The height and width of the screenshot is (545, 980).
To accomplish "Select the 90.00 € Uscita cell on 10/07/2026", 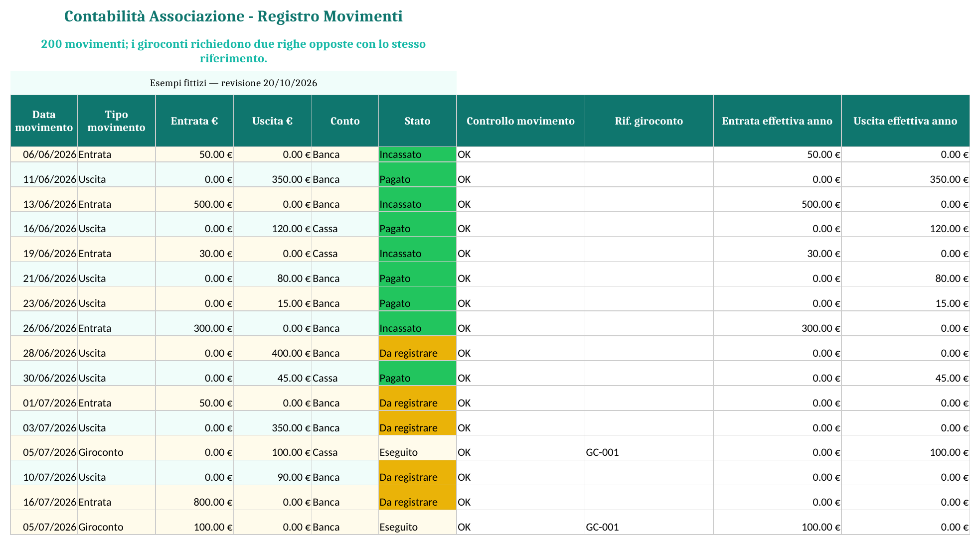I will (273, 473).
